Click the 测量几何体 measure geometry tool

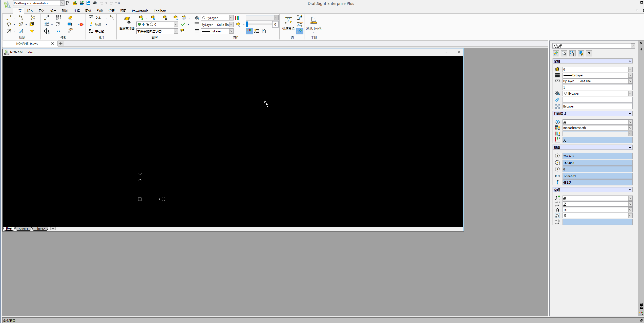tap(314, 23)
